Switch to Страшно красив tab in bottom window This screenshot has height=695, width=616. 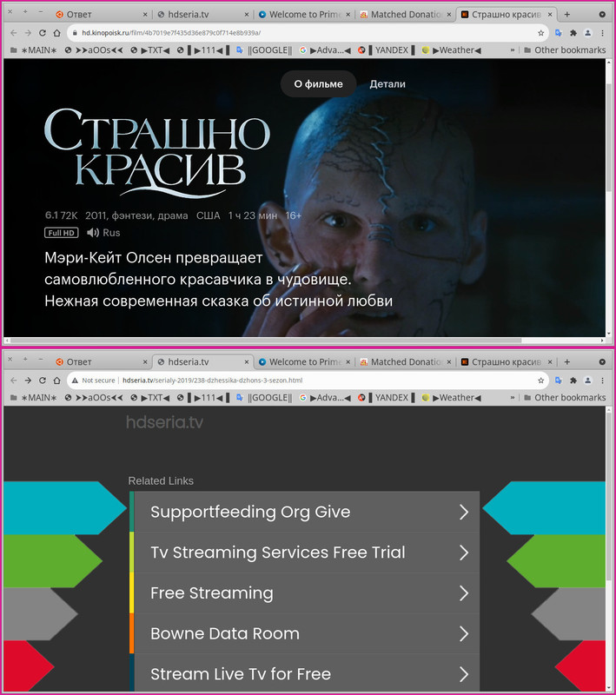(507, 362)
